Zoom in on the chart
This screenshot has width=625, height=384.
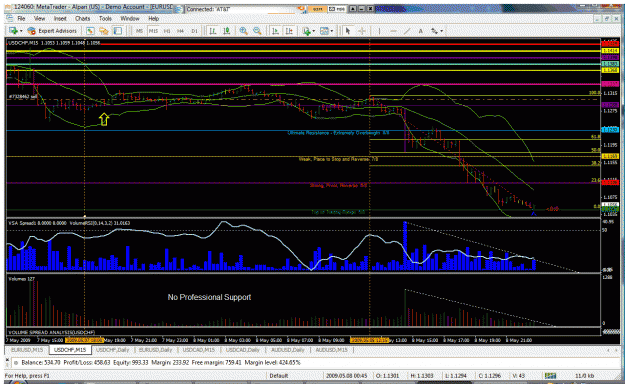(243, 31)
